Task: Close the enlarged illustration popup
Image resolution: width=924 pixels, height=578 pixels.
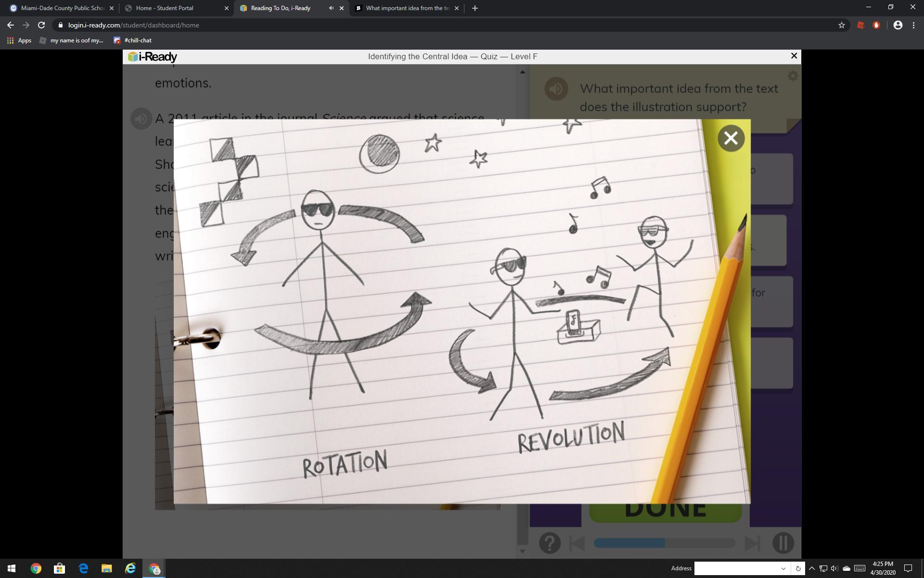Action: point(731,139)
